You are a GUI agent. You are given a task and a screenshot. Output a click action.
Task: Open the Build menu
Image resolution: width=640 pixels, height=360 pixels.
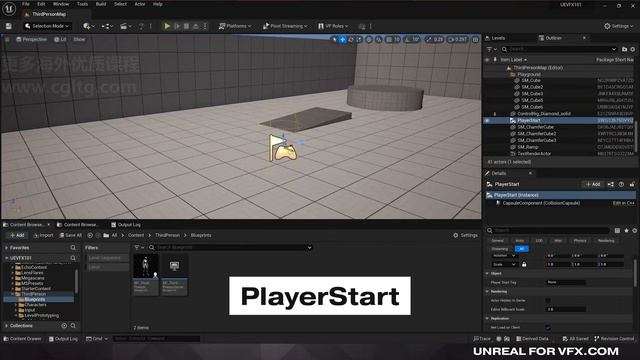pos(101,4)
